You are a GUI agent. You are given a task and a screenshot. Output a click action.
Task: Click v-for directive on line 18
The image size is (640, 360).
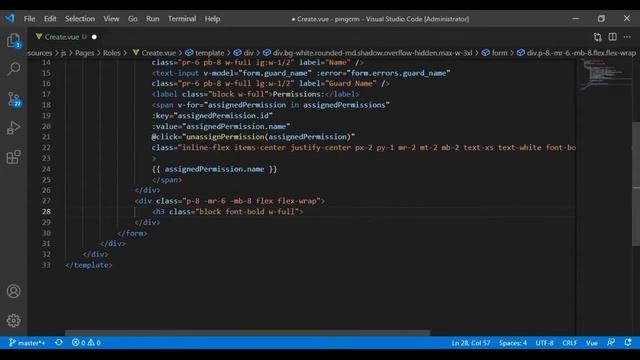(x=190, y=105)
